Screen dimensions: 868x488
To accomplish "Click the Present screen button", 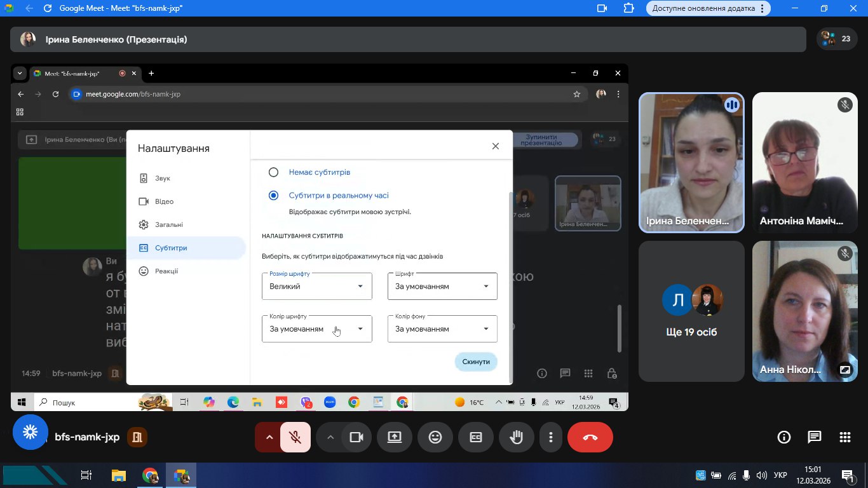I will [x=394, y=437].
